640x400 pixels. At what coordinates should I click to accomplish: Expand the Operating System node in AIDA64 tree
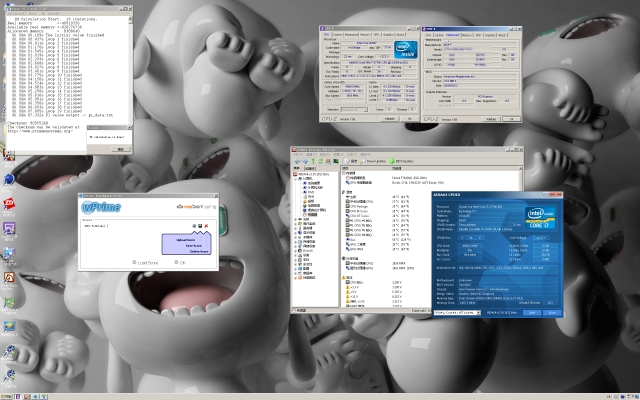click(x=295, y=224)
